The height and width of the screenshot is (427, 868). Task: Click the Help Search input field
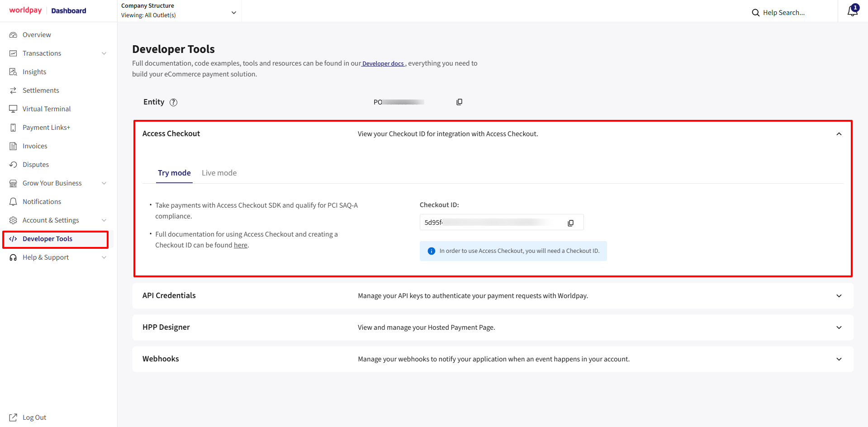[x=783, y=13]
